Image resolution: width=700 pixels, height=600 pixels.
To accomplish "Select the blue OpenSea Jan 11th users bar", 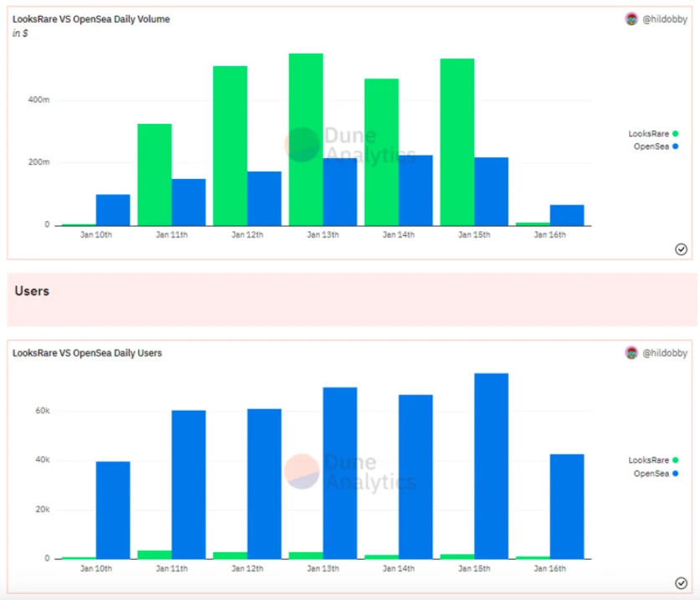I will click(188, 485).
